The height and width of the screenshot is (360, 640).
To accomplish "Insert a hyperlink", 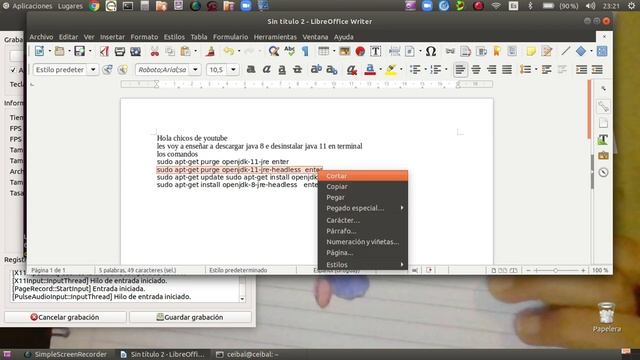I will [450, 51].
